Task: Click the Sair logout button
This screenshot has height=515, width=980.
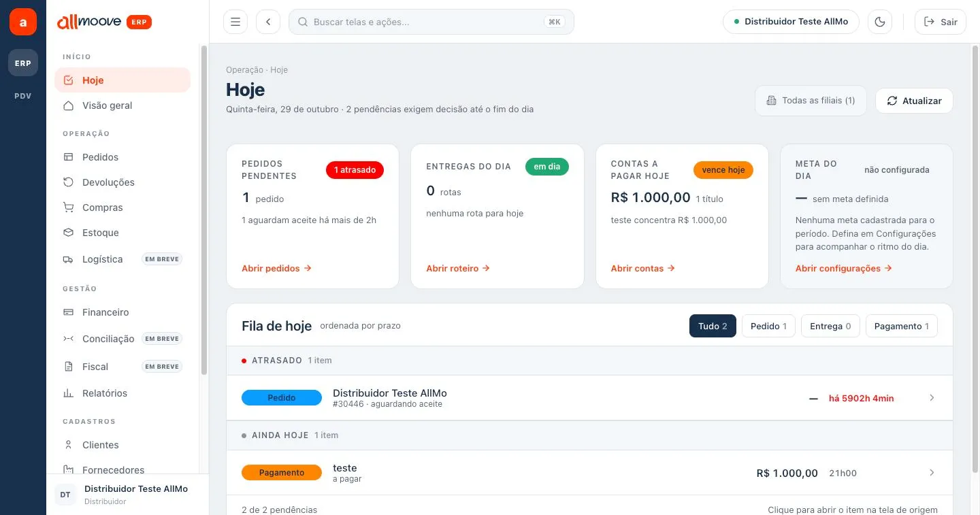Action: pyautogui.click(x=940, y=22)
